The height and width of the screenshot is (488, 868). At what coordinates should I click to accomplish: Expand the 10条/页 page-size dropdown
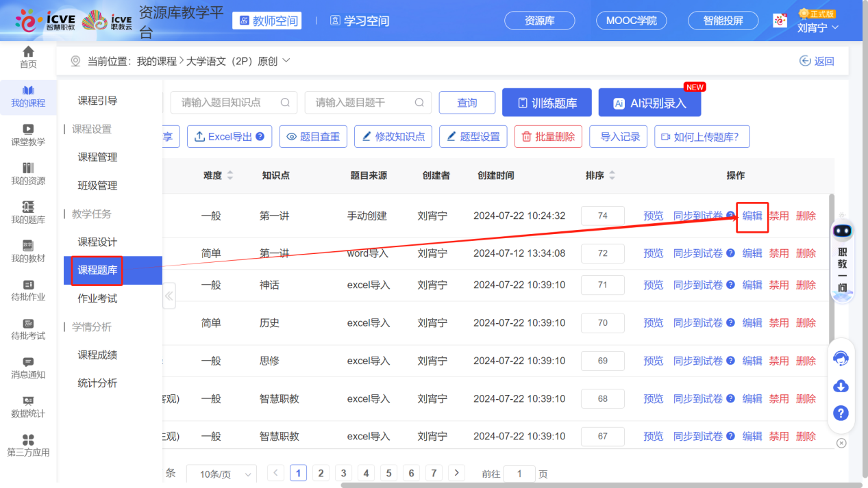pyautogui.click(x=221, y=473)
